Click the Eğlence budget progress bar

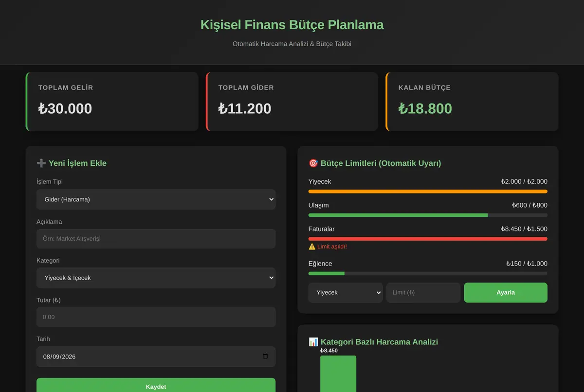[x=428, y=273]
